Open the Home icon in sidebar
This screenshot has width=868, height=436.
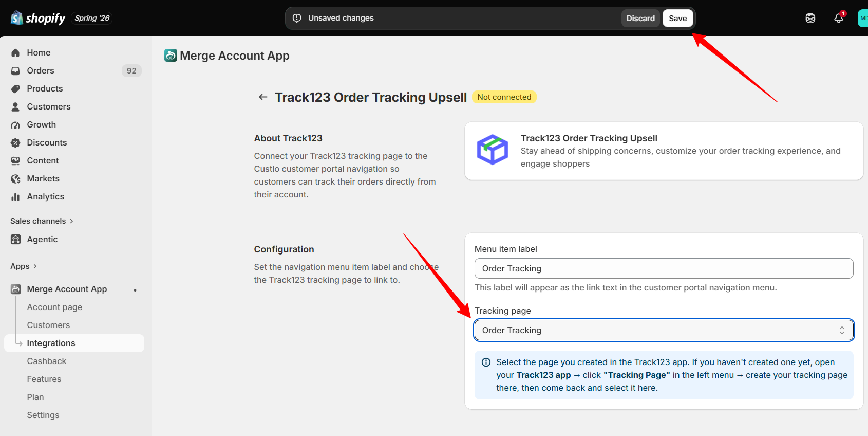point(15,52)
